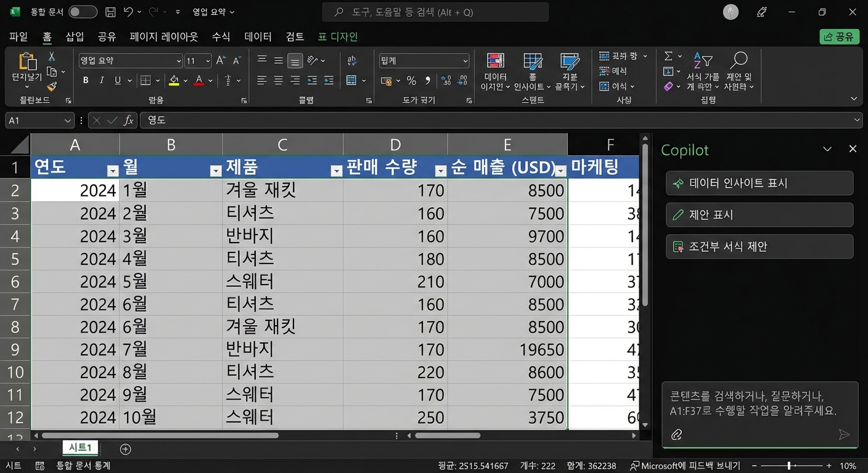Toggle italic formatting
Viewport: 868px width, 473px height.
point(102,80)
